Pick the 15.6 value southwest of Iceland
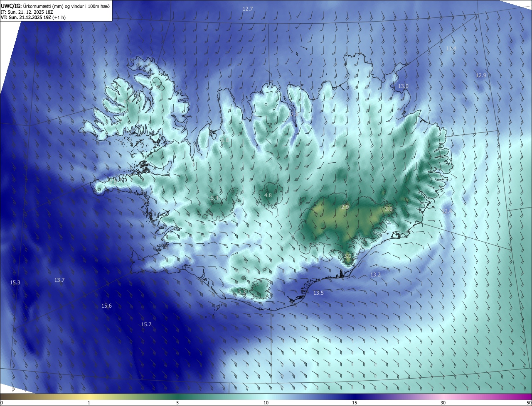 [106, 306]
